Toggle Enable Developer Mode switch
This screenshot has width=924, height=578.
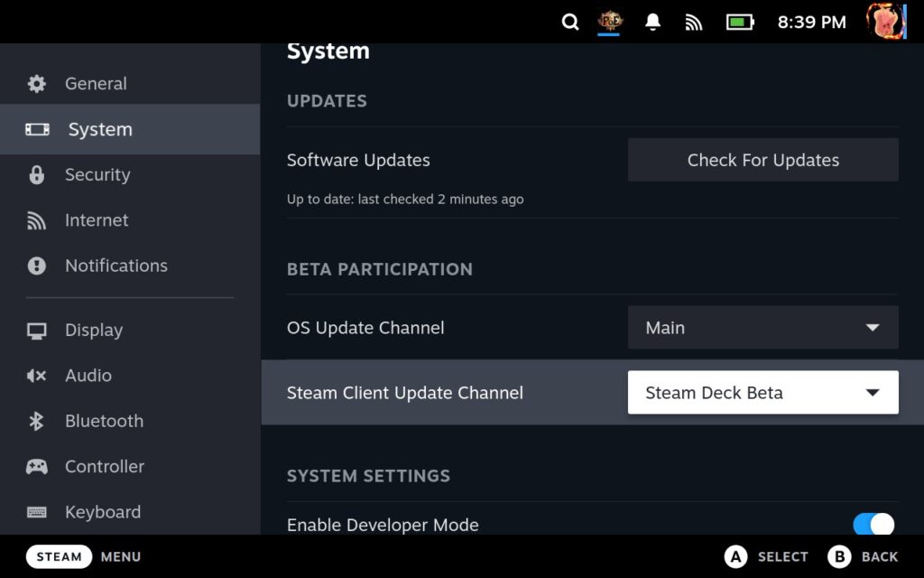point(873,524)
